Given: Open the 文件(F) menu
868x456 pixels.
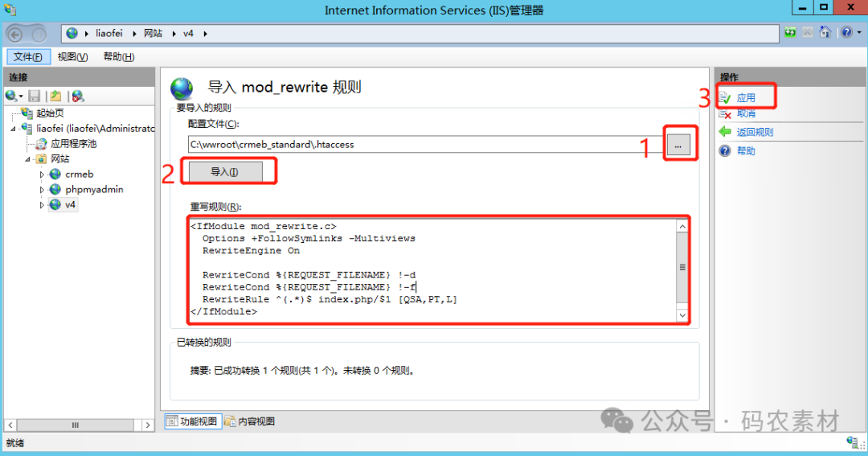Looking at the screenshot, I should (x=28, y=56).
